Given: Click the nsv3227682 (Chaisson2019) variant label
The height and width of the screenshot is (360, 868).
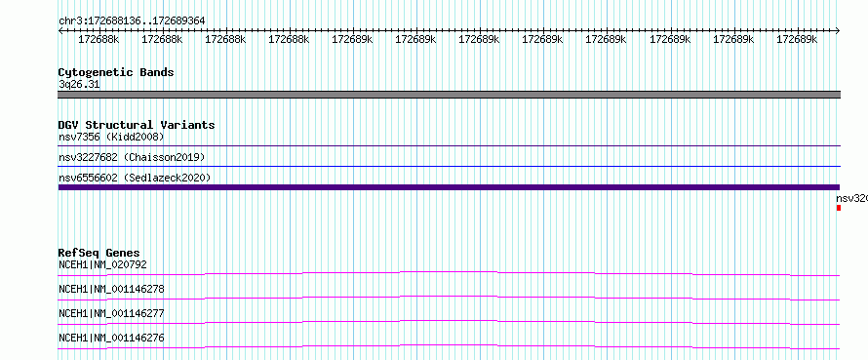Looking at the screenshot, I should pyautogui.click(x=132, y=157).
